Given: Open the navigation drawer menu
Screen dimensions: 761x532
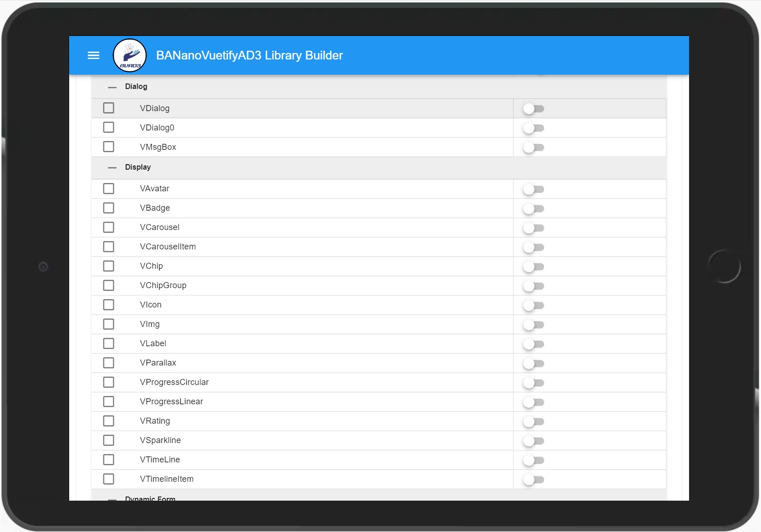Looking at the screenshot, I should click(93, 55).
